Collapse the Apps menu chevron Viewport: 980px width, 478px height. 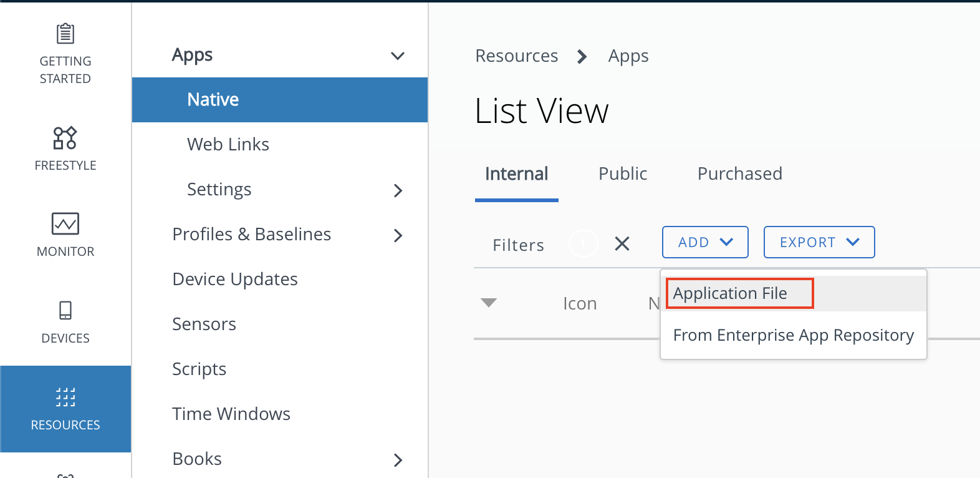(x=398, y=56)
